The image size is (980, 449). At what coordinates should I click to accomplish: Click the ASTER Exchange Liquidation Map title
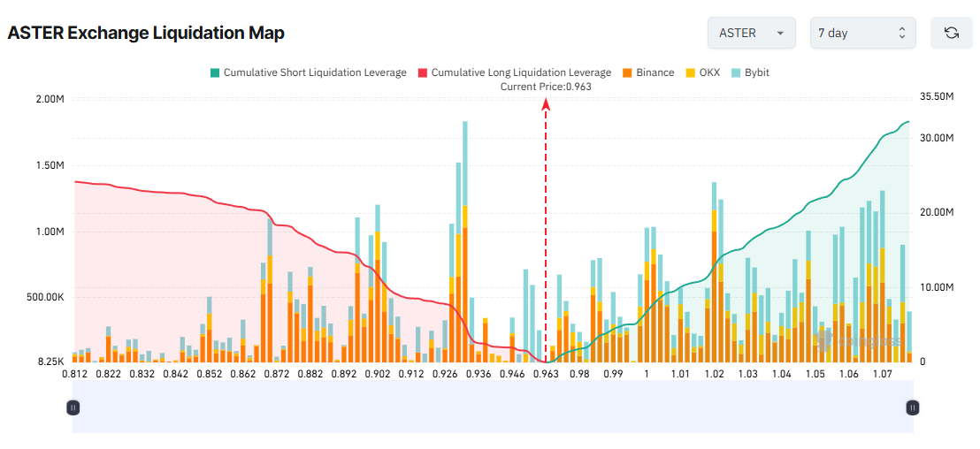[x=146, y=34]
